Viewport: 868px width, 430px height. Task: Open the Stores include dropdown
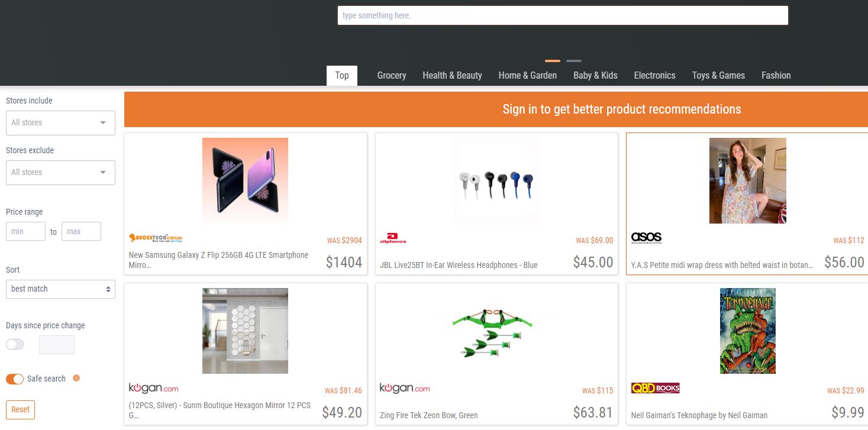click(60, 122)
